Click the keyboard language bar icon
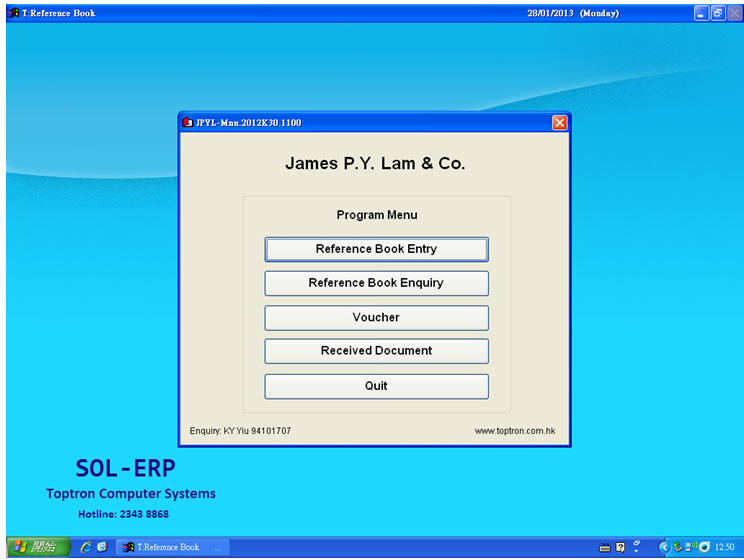 (604, 548)
